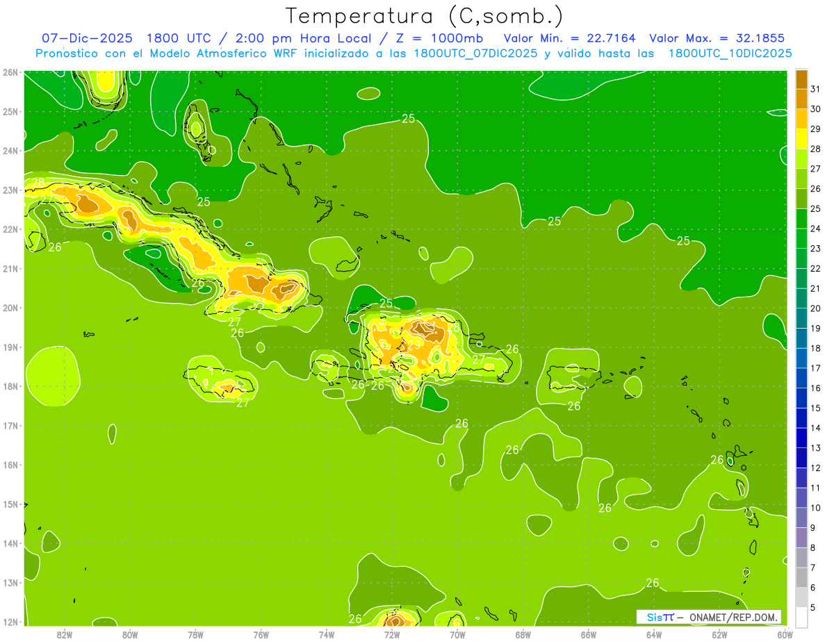This screenshot has height=644, width=834.
Task: Pick the yellow legend swatch between 28 and 29
Action: pyautogui.click(x=801, y=139)
